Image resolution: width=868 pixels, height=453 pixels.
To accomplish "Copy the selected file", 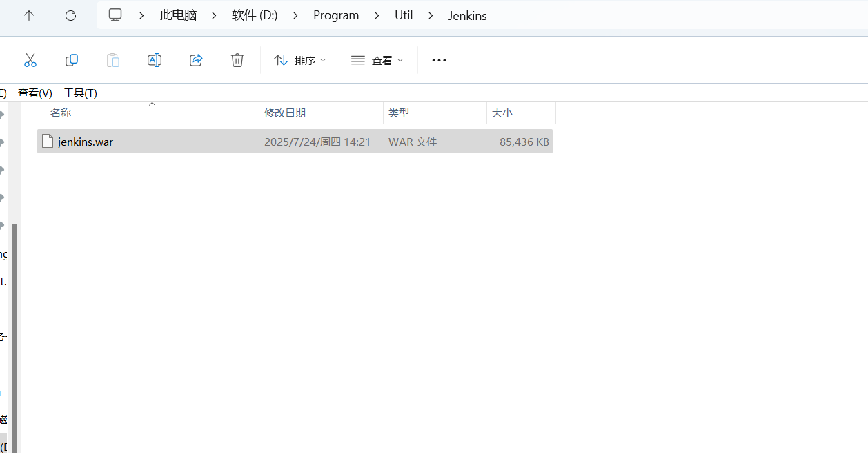I will [72, 60].
